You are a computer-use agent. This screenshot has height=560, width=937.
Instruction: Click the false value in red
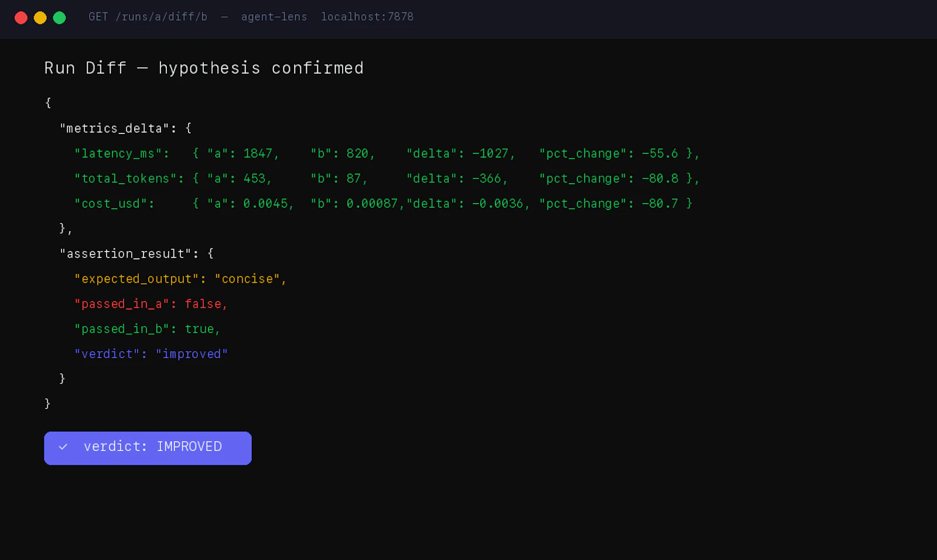point(203,304)
